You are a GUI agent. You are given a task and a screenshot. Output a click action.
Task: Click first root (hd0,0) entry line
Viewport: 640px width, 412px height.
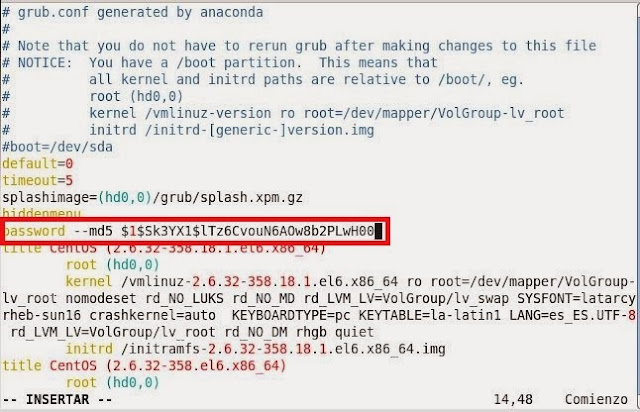[x=113, y=265]
